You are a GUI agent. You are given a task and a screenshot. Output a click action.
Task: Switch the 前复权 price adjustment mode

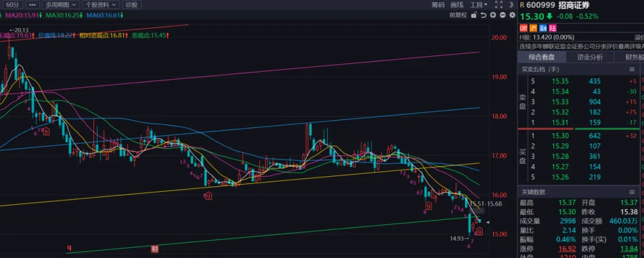pos(458,15)
